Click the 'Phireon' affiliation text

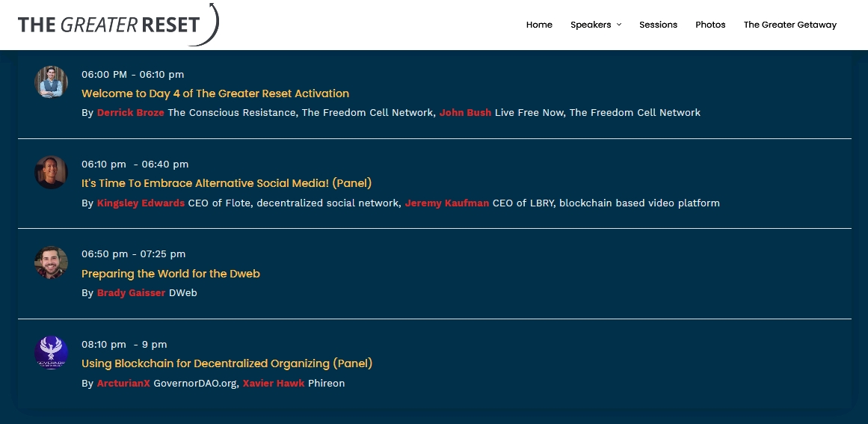[x=327, y=383]
